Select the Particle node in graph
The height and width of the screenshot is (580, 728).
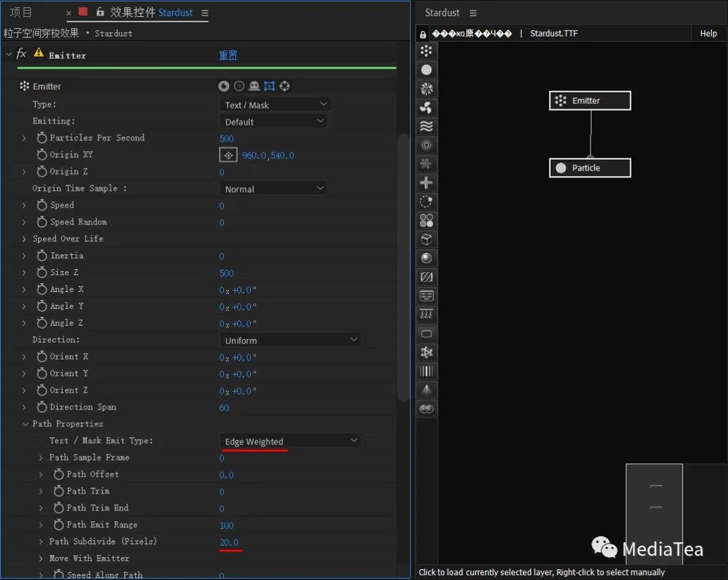pyautogui.click(x=590, y=168)
